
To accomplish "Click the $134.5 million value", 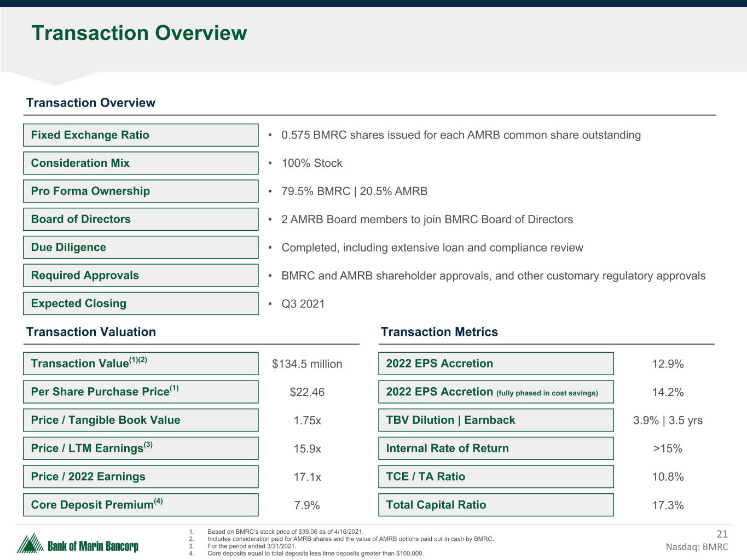I will (307, 364).
